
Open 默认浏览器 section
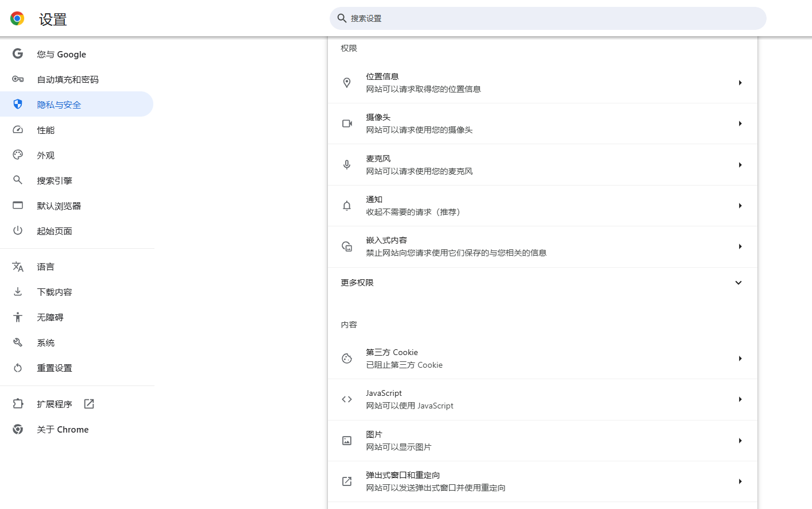[x=76, y=206]
